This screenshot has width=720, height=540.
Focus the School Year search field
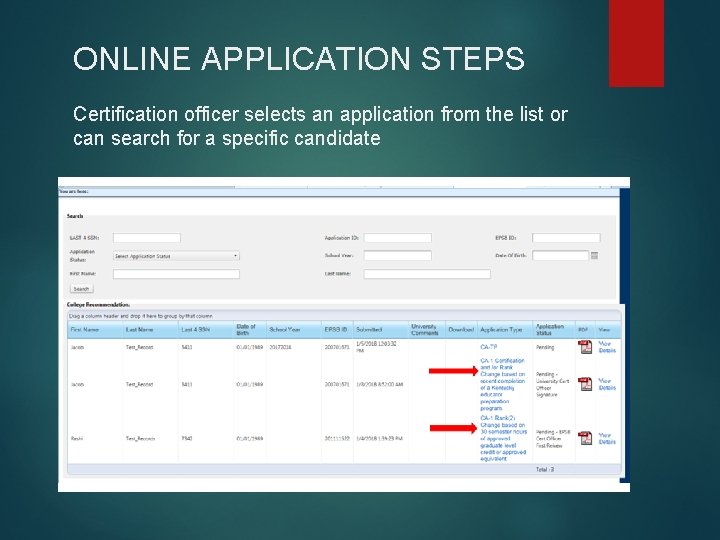pos(398,255)
